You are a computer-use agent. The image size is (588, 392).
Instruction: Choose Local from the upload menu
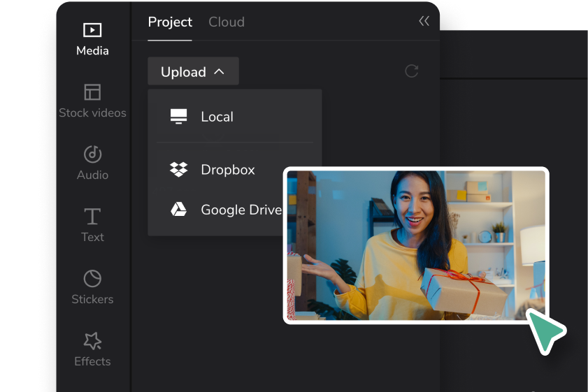[x=217, y=117]
